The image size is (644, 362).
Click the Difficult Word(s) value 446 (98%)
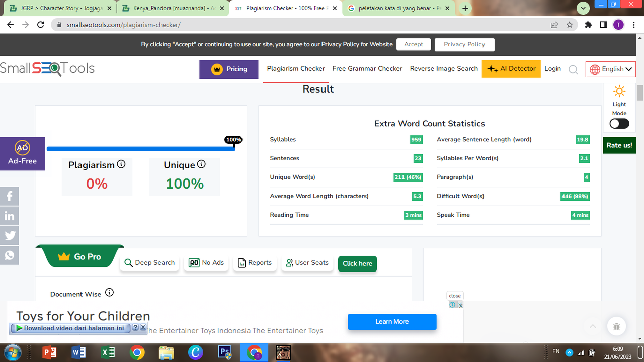[575, 196]
